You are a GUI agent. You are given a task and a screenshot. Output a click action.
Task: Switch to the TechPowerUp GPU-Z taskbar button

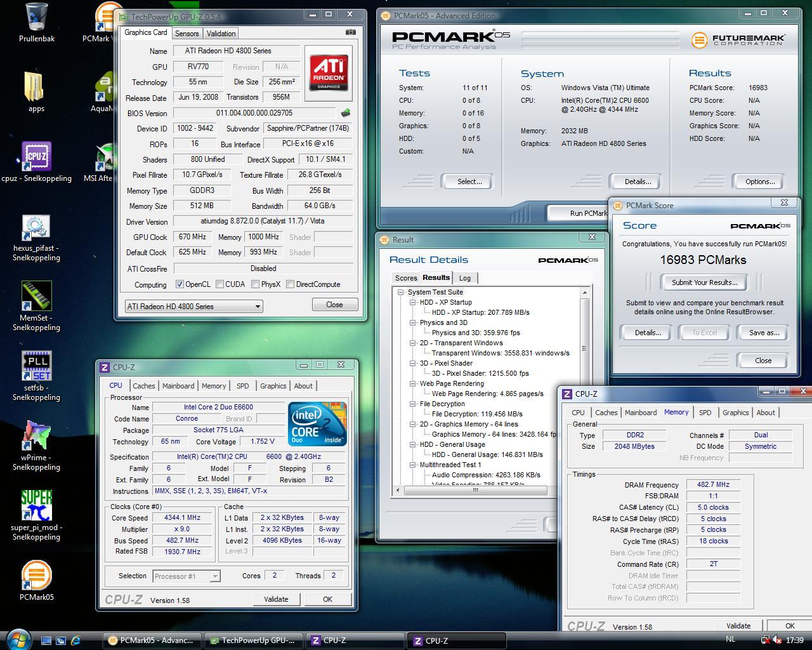pos(254,640)
